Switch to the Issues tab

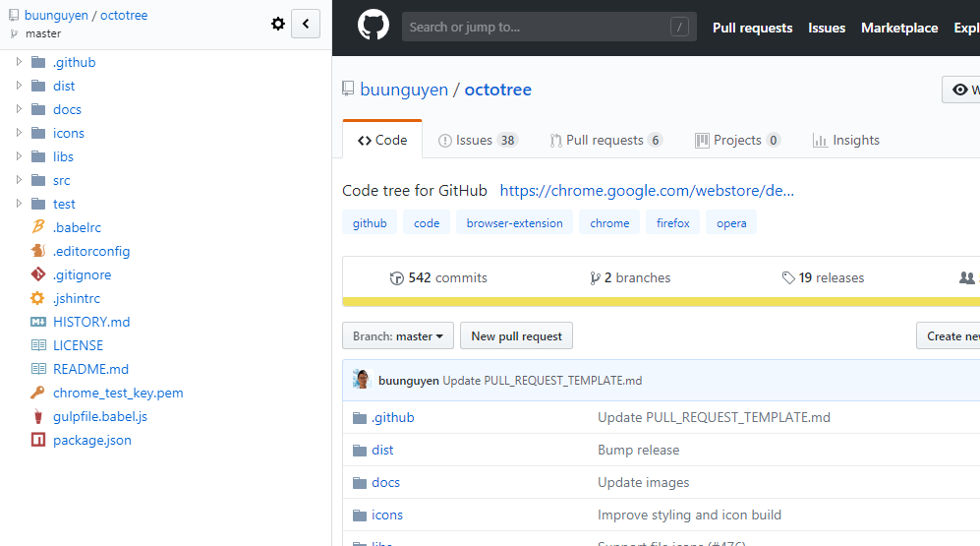[478, 140]
